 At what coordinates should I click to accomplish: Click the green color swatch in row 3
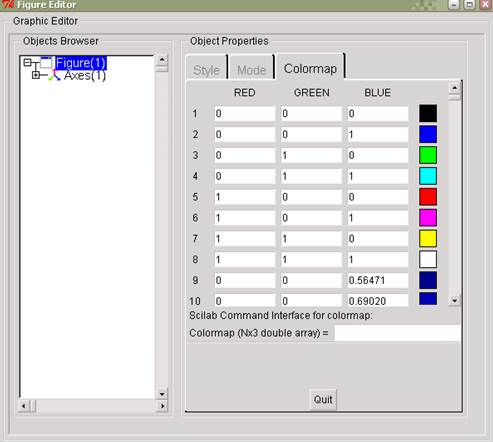point(428,155)
